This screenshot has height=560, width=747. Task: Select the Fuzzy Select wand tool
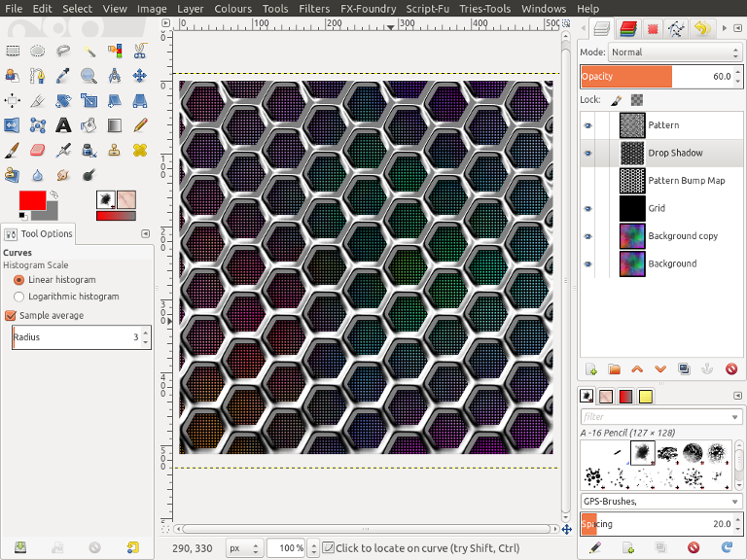89,51
